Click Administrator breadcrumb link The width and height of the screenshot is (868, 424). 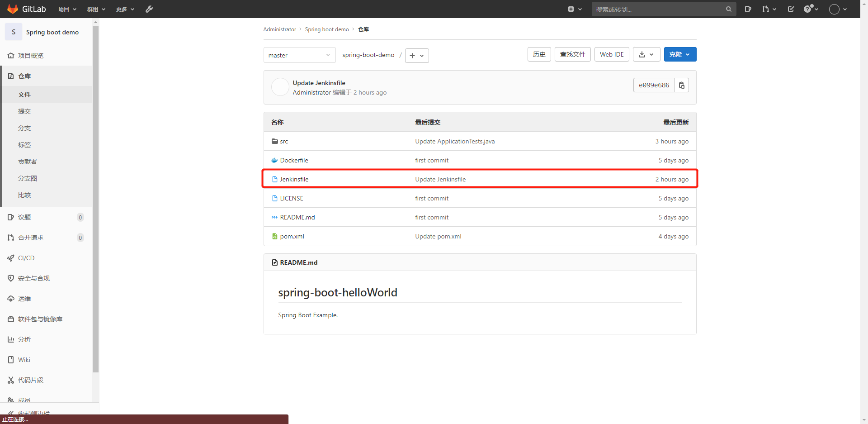(279, 29)
